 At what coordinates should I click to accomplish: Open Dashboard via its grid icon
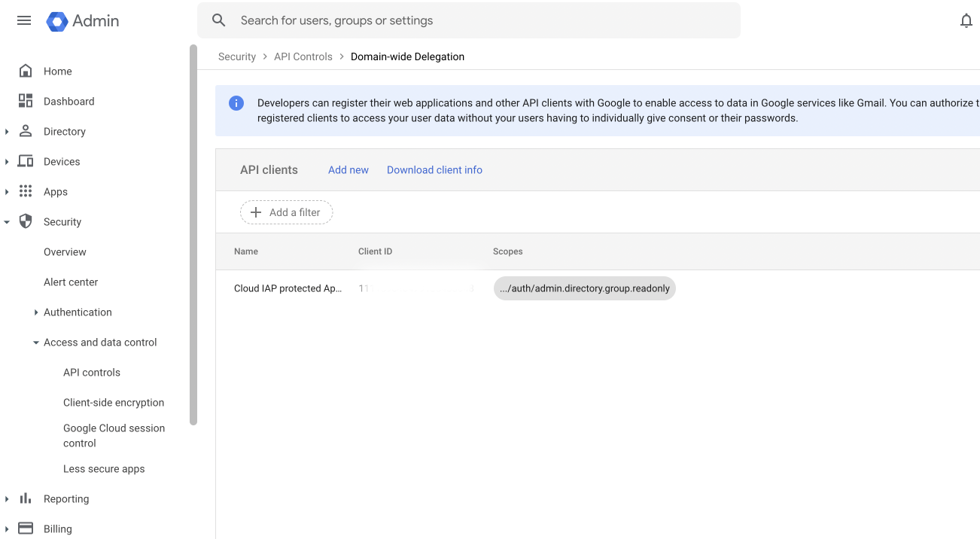26,101
